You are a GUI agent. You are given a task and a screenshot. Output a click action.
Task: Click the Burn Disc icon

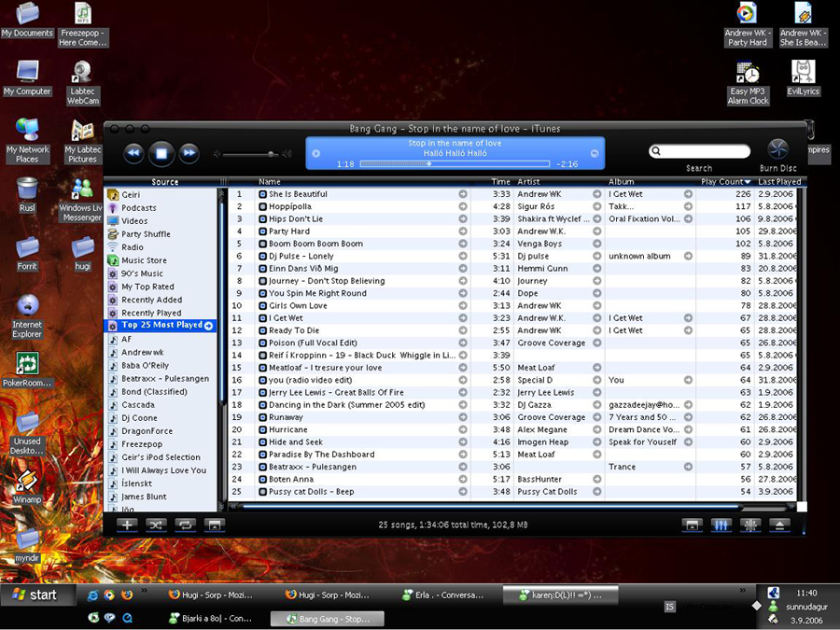(x=777, y=149)
